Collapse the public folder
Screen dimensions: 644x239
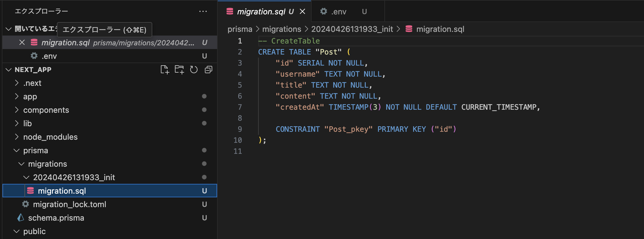[17, 231]
